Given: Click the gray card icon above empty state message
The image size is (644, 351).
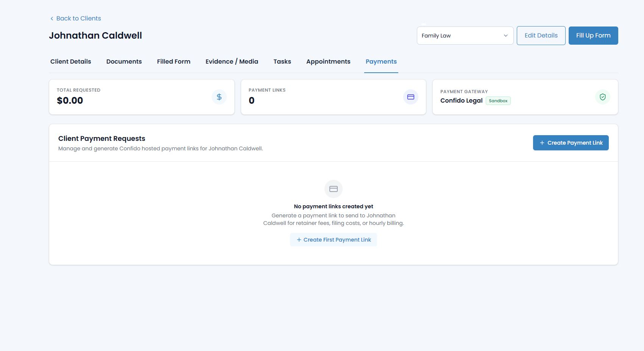Looking at the screenshot, I should [x=334, y=189].
